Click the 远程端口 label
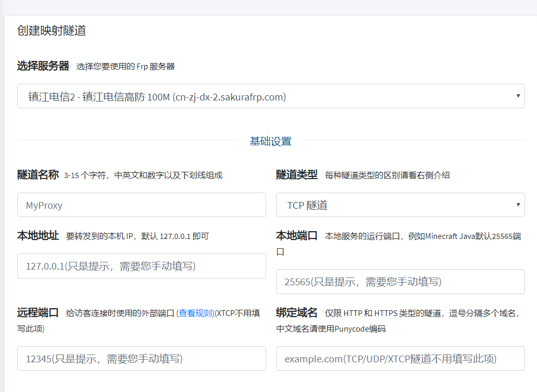The image size is (537, 392). pyautogui.click(x=38, y=312)
